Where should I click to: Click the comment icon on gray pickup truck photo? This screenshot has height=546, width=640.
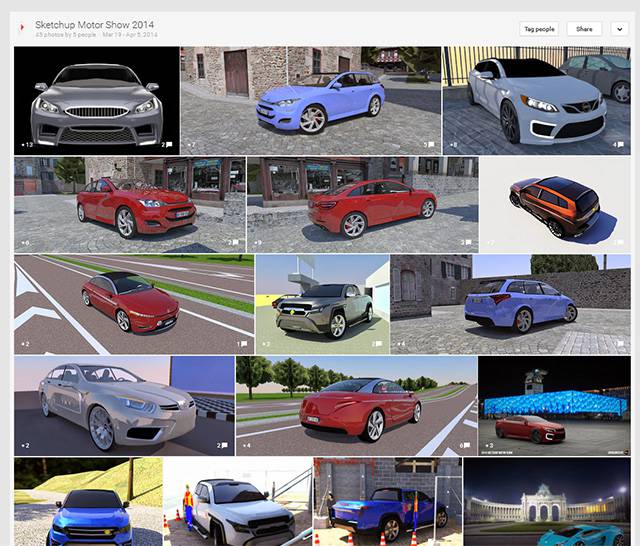coord(379,344)
